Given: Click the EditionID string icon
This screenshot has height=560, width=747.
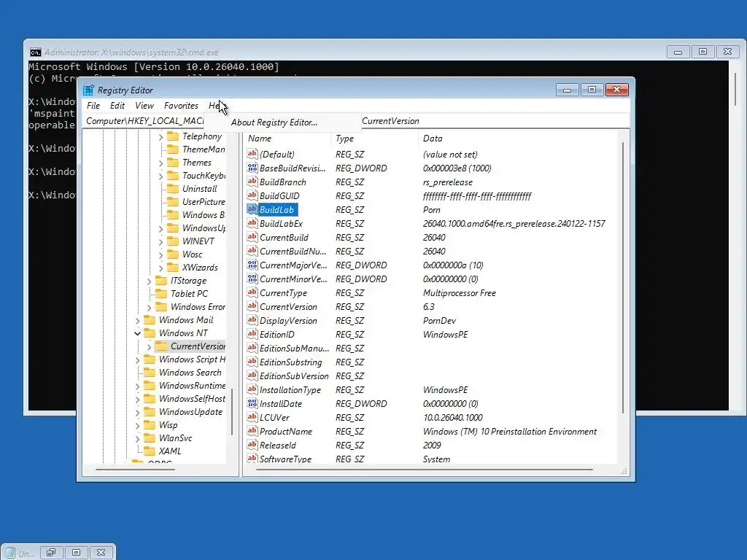Looking at the screenshot, I should tap(252, 333).
